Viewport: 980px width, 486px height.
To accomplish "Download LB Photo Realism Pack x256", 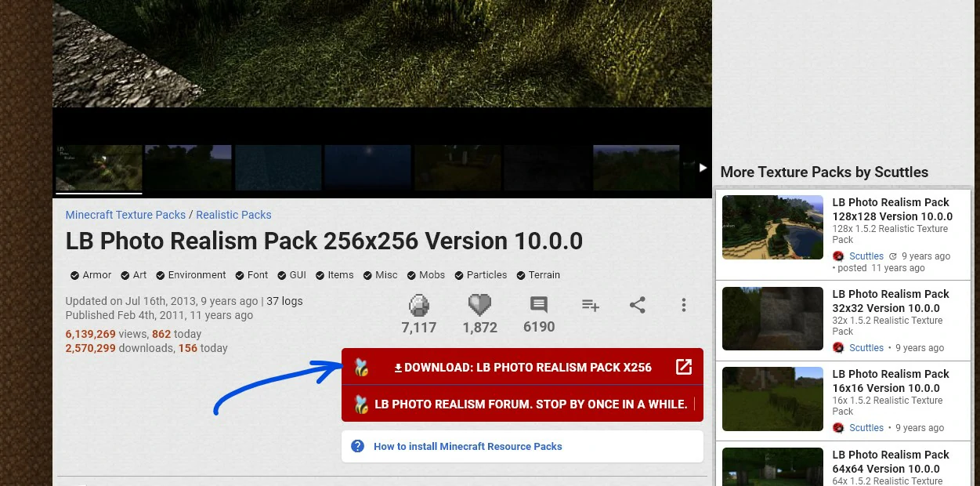I will pos(523,367).
